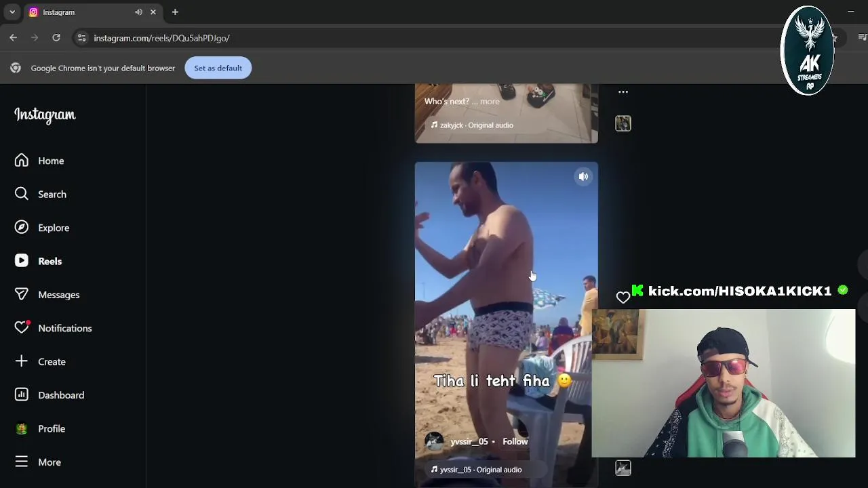Click the Create label in sidebar
Image resolution: width=868 pixels, height=488 pixels.
point(52,362)
